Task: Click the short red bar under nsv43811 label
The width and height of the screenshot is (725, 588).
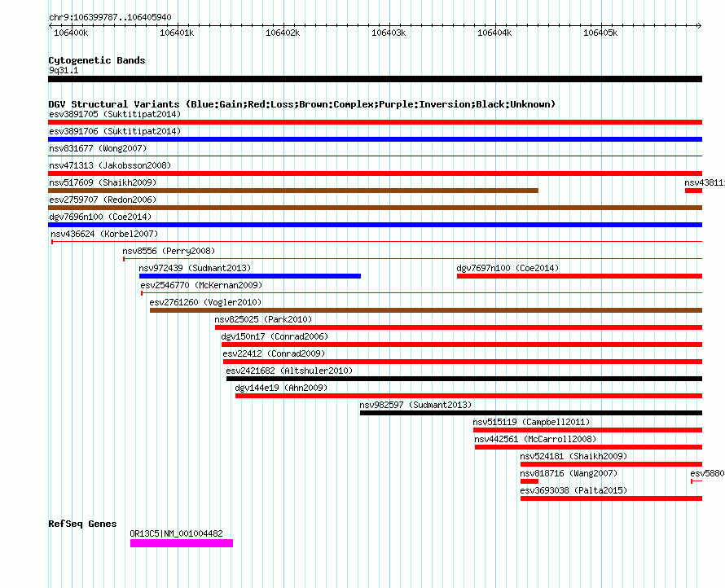Action: [693, 191]
